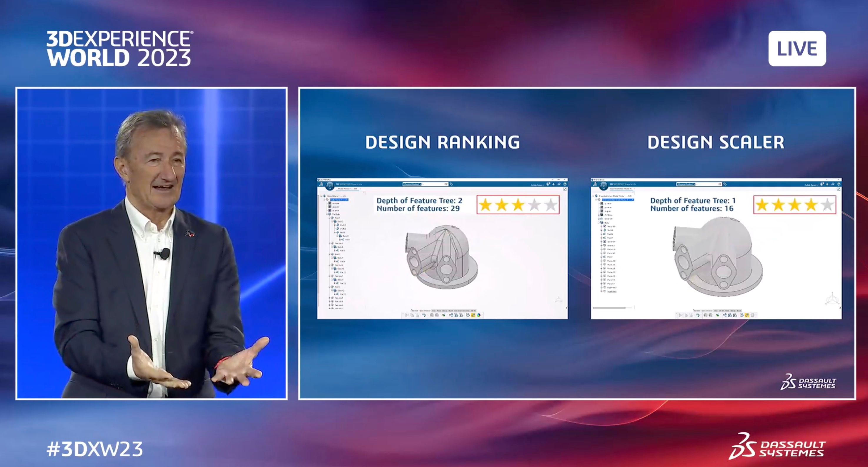Click the user profile icon in Design Scaler top bar

click(822, 184)
